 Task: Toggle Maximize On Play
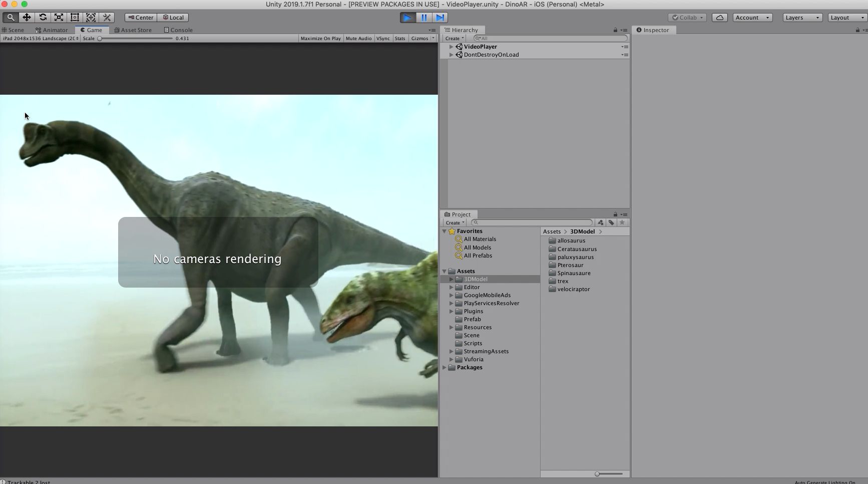320,39
